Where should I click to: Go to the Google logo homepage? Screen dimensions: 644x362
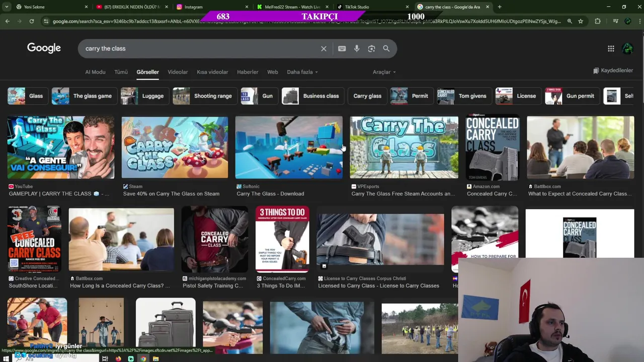click(44, 48)
